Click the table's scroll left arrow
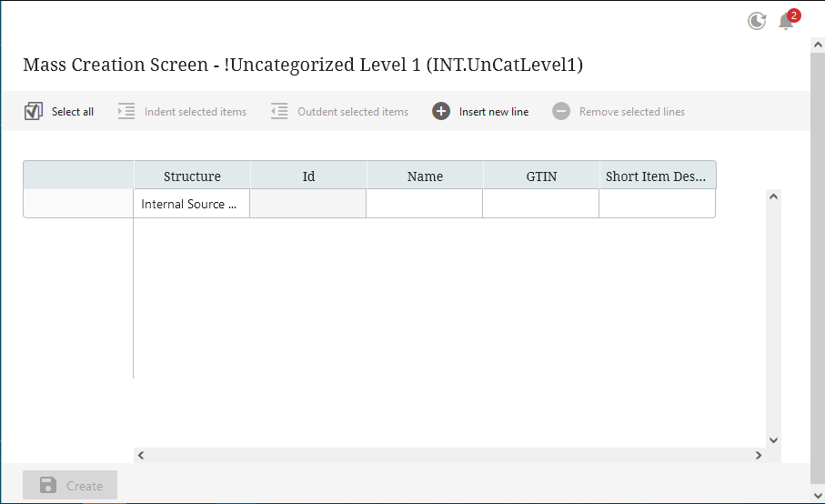This screenshot has height=504, width=825. [x=141, y=456]
